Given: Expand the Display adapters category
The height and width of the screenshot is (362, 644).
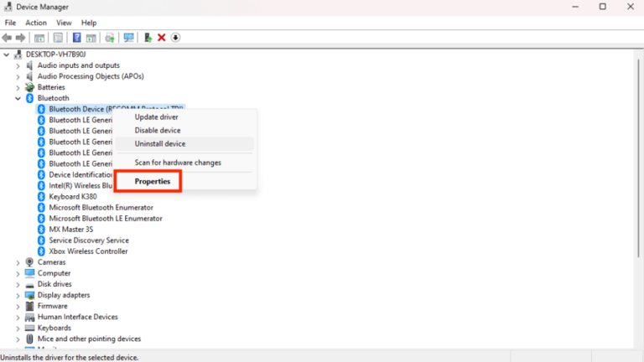Looking at the screenshot, I should [18, 295].
